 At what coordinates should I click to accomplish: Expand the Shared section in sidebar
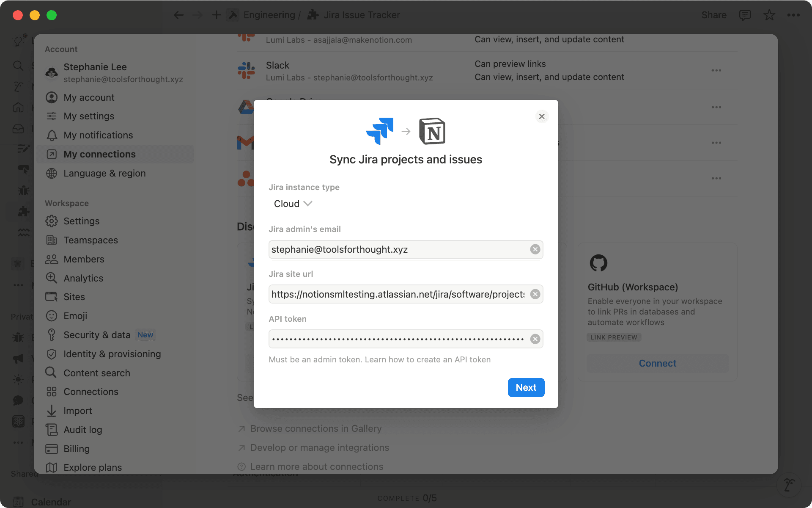coord(24,473)
